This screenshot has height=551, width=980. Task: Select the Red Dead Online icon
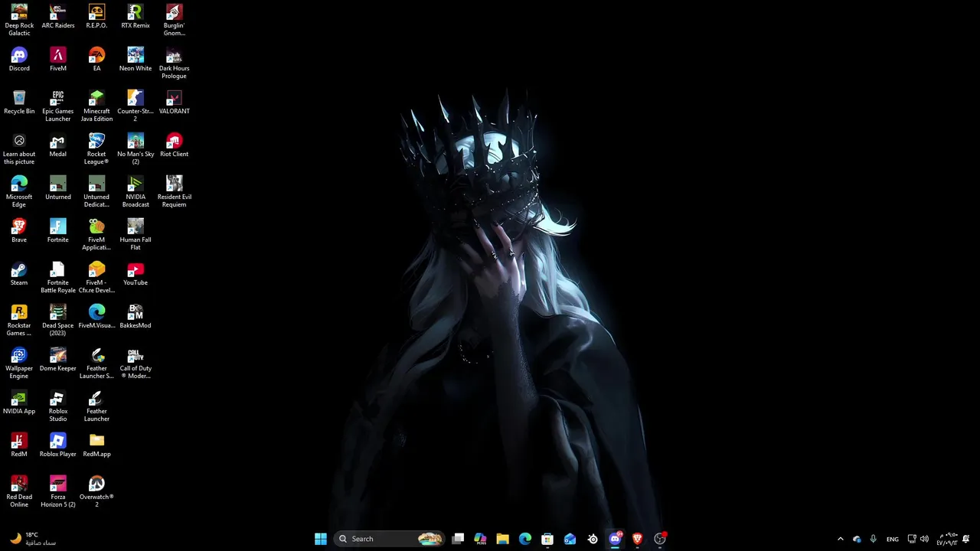(x=19, y=491)
